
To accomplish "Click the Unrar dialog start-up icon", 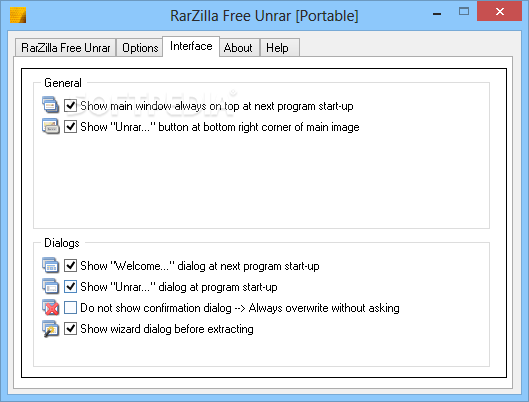I will [50, 286].
